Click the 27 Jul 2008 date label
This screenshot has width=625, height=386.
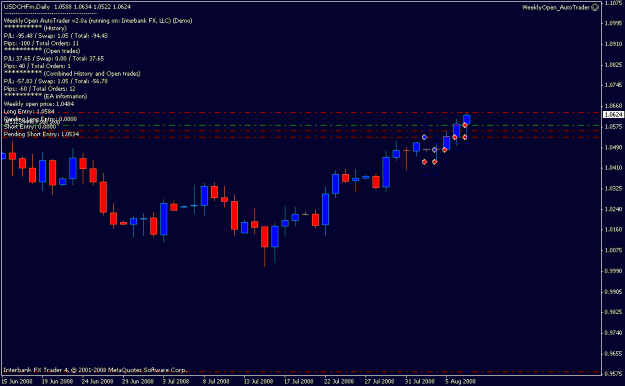[379, 382]
